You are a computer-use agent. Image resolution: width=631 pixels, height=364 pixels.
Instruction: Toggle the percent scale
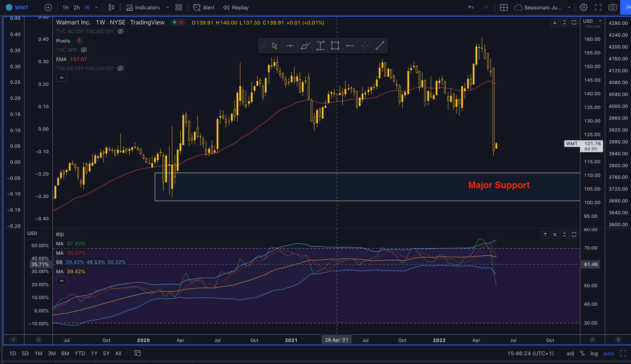tap(582, 353)
